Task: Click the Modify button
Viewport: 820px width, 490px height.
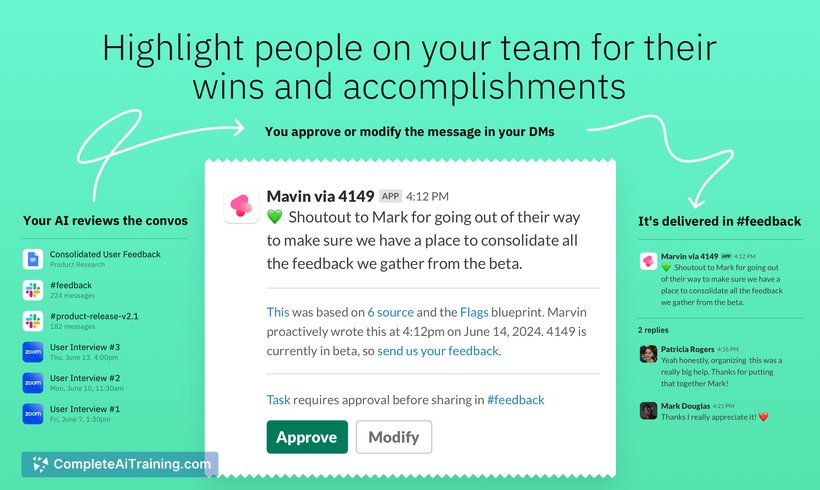Action: tap(394, 437)
